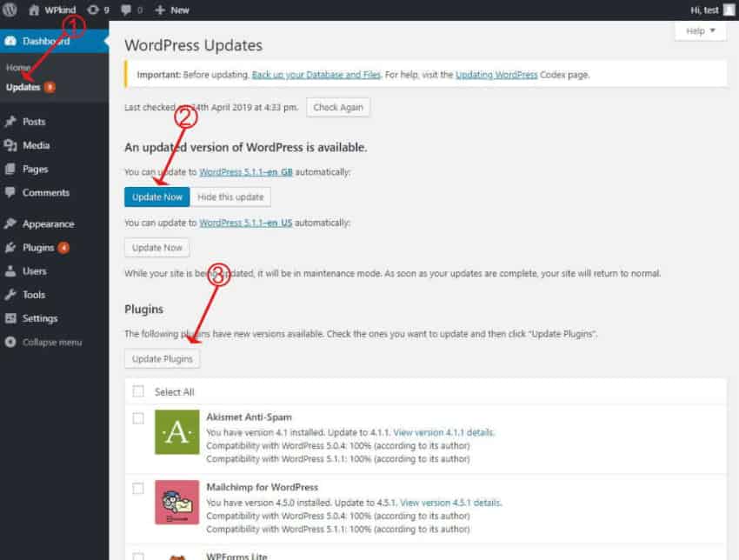The height and width of the screenshot is (560, 739).
Task: Open the updates counter icon in admin bar
Action: 93,10
